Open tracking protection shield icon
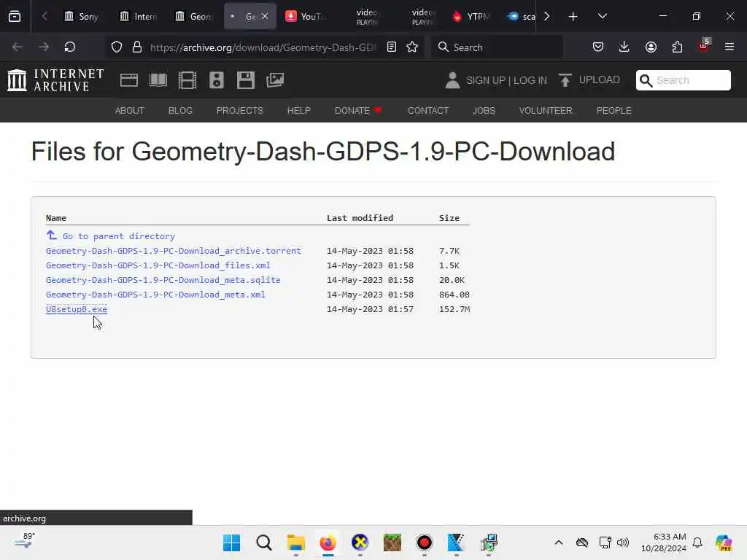The width and height of the screenshot is (747, 560). coord(117,47)
